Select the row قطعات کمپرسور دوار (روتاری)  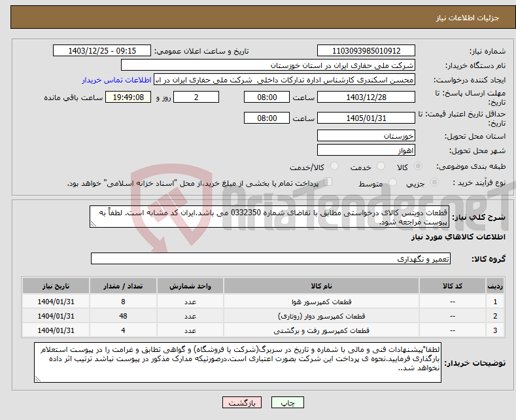(x=263, y=316)
